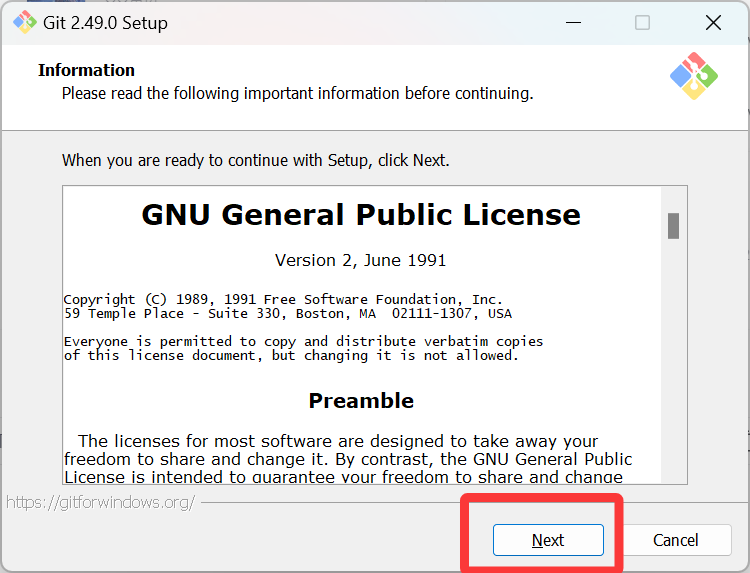Click the "licenses for most software" paragraph

(348, 458)
